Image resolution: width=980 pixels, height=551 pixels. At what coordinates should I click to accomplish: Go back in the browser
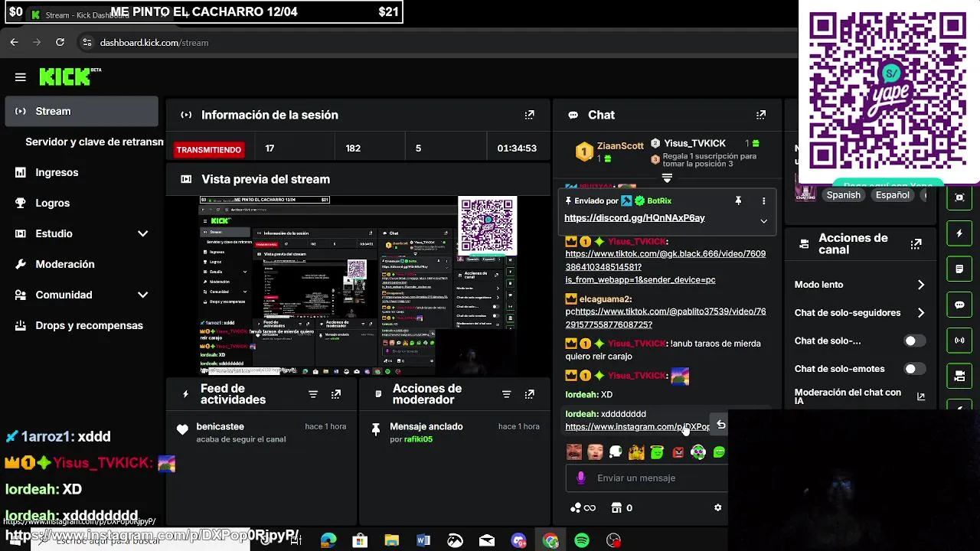coord(14,42)
